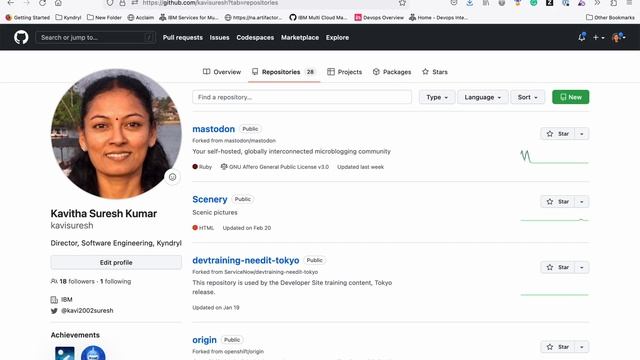Switch to the Packages tab
This screenshot has height=360, width=640.
(x=392, y=72)
